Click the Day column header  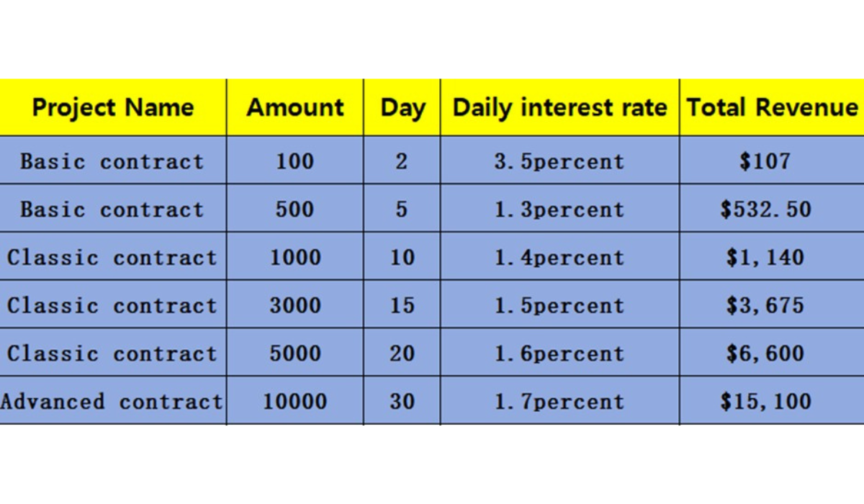point(402,108)
